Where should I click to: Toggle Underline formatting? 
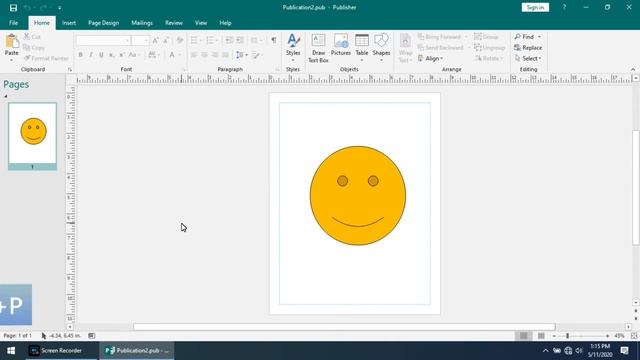tap(101, 55)
